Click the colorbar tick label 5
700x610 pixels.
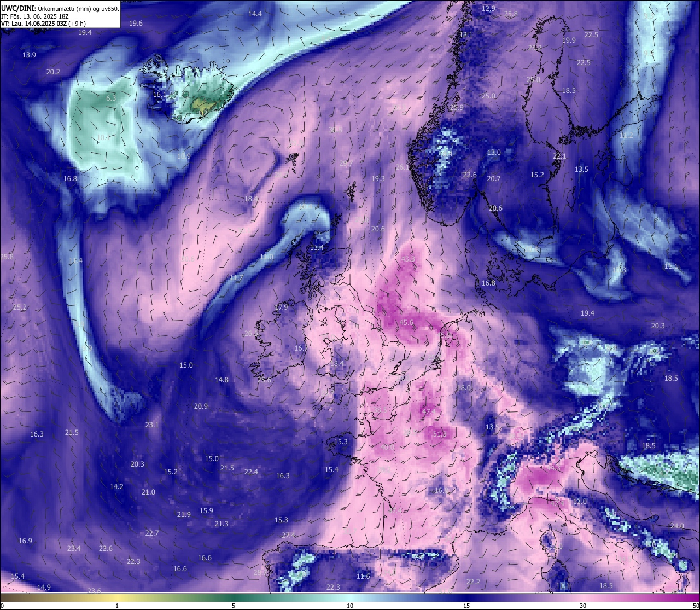point(234,606)
